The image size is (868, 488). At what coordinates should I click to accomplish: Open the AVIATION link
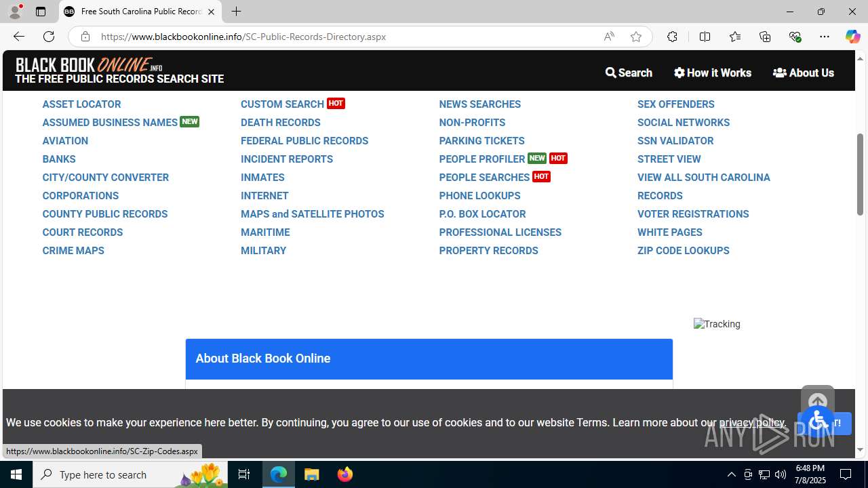tap(65, 141)
